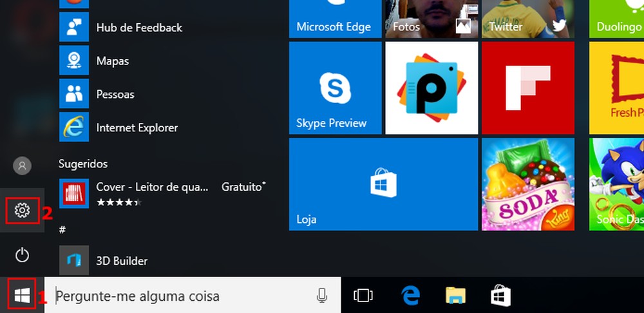Click the Mapas text label
This screenshot has width=644, height=313.
point(113,62)
